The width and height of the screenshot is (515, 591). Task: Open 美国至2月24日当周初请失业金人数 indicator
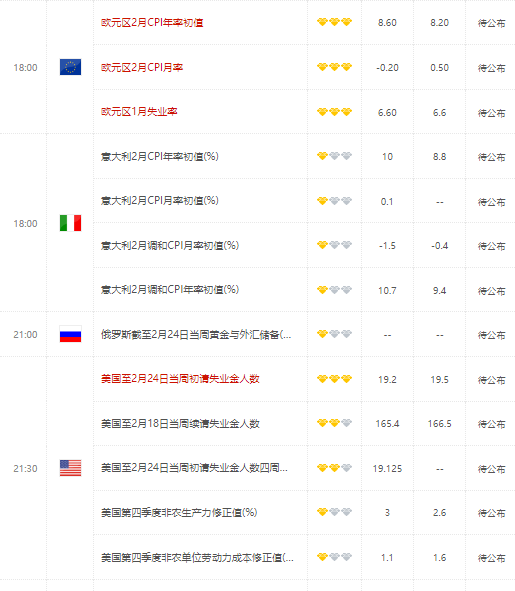click(x=180, y=379)
